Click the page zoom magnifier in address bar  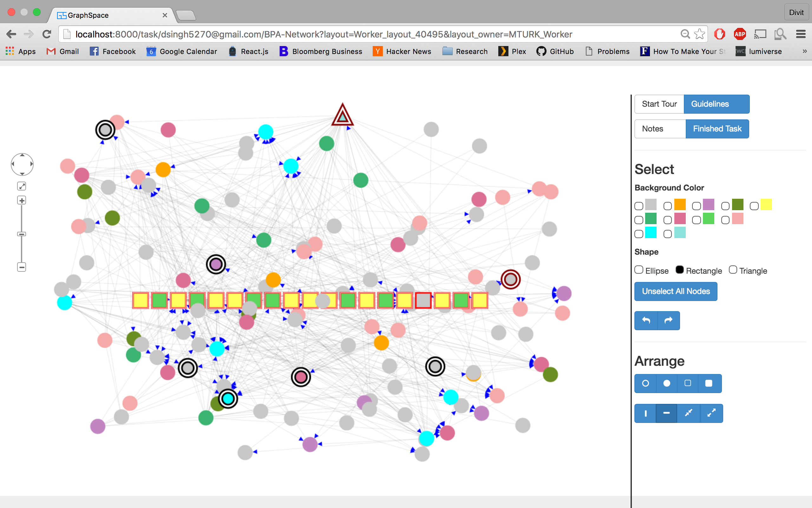tap(685, 34)
